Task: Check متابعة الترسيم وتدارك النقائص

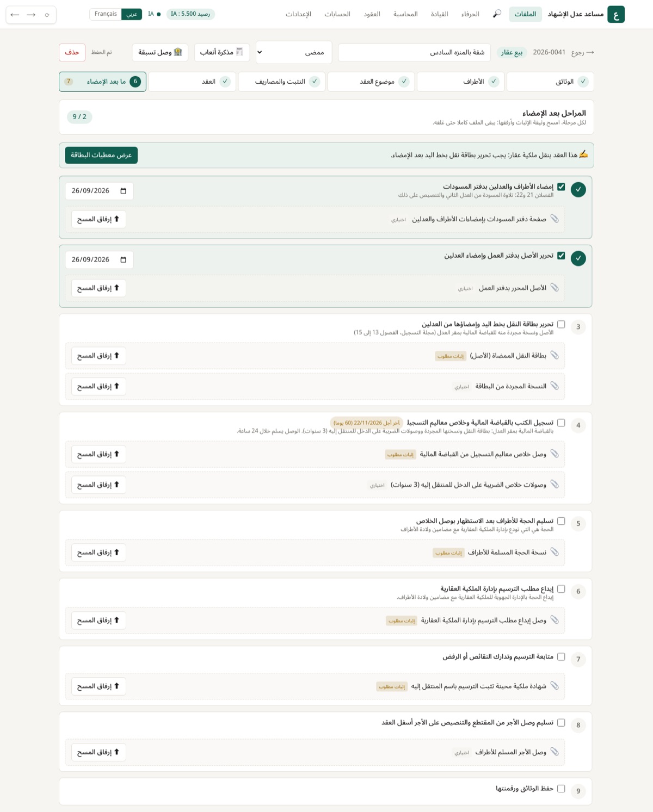Action: [561, 656]
